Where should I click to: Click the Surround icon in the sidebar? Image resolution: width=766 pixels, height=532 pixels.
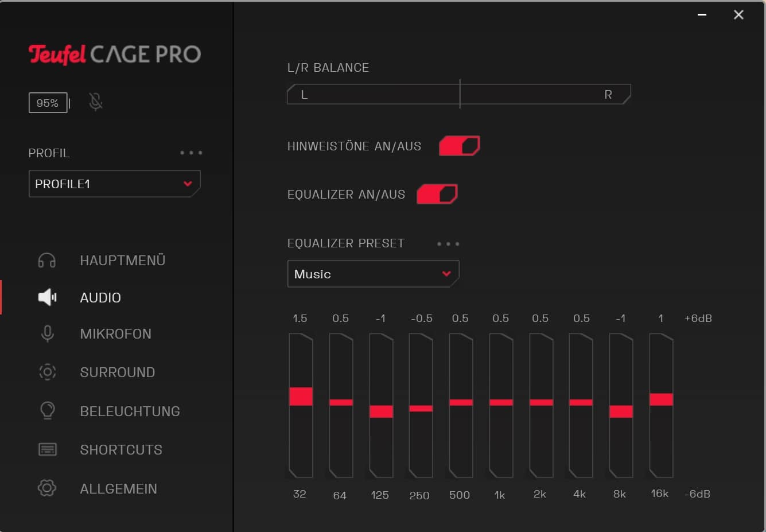point(47,372)
